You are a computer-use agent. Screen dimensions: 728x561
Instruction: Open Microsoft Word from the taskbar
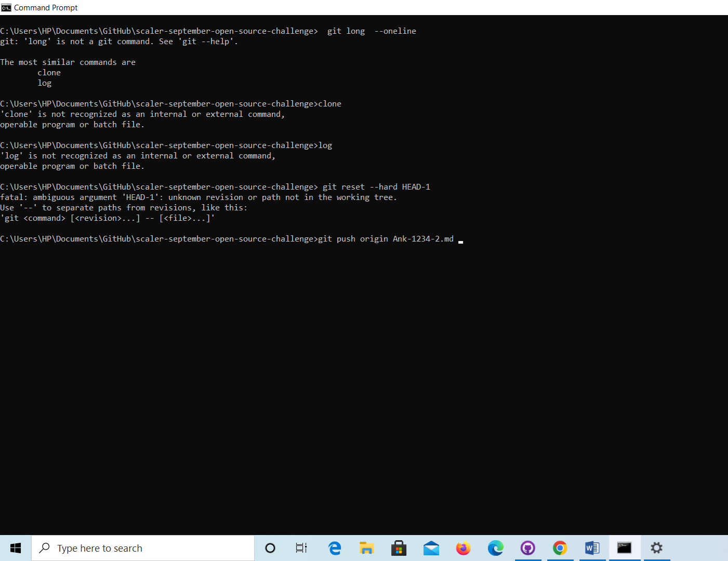click(592, 548)
